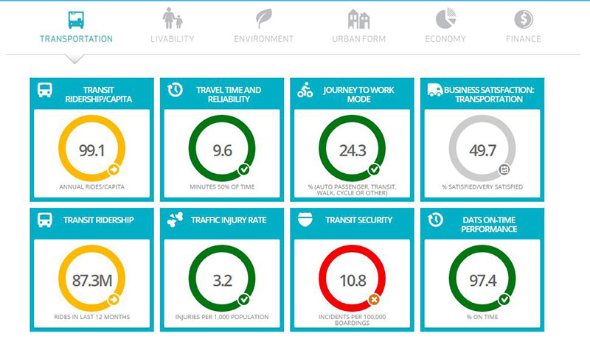Click the bus icon above Transportation
Image resolution: width=590 pixels, height=364 pixels.
coord(76,18)
